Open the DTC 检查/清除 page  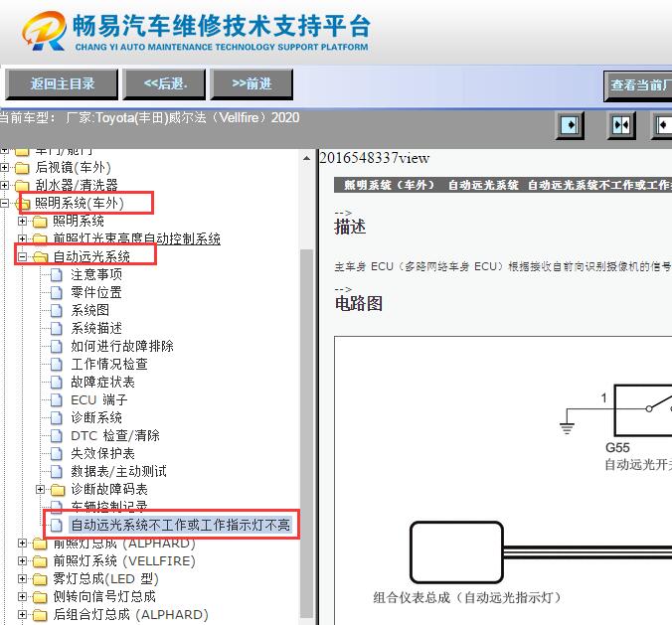[x=115, y=435]
